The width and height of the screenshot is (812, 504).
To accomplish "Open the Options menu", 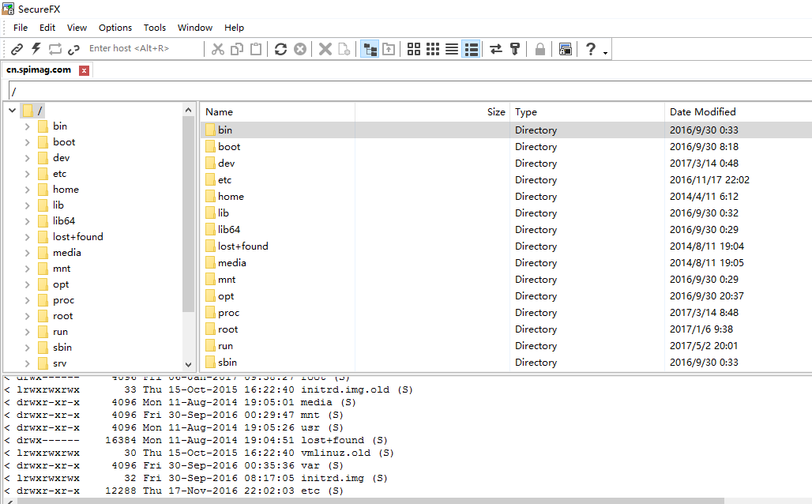I will [115, 28].
